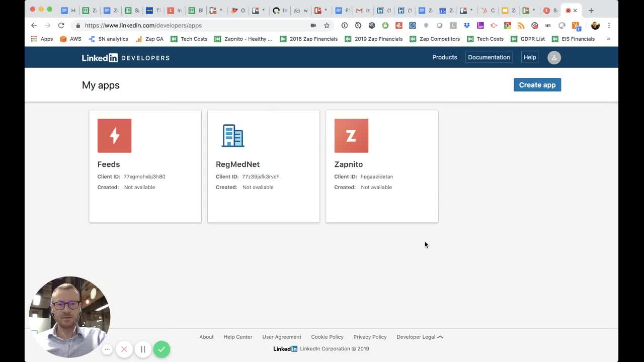
Task: Switch to the Documentation menu item
Action: click(489, 57)
